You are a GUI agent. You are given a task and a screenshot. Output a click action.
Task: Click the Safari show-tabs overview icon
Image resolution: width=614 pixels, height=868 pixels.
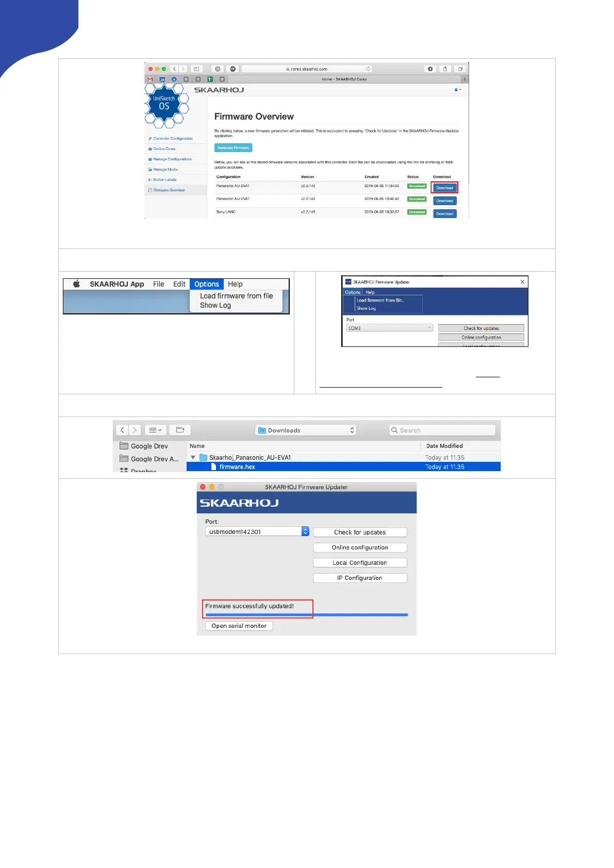pos(460,69)
